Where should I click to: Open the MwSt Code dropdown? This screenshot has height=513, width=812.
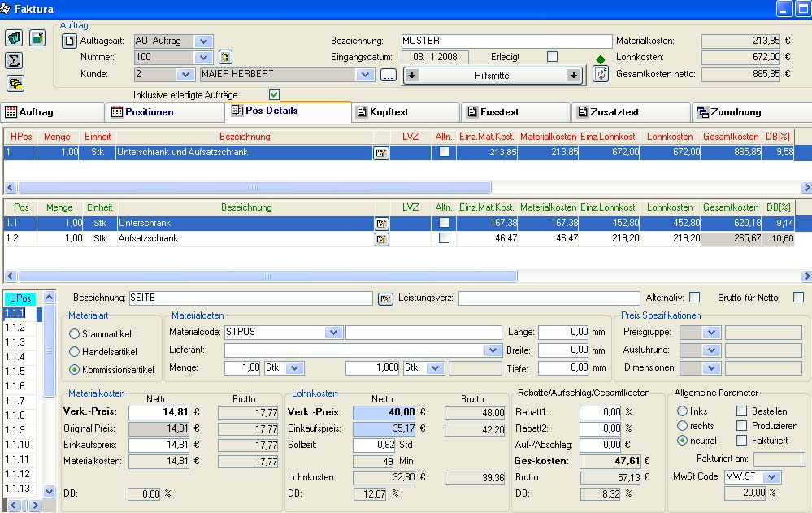(771, 476)
